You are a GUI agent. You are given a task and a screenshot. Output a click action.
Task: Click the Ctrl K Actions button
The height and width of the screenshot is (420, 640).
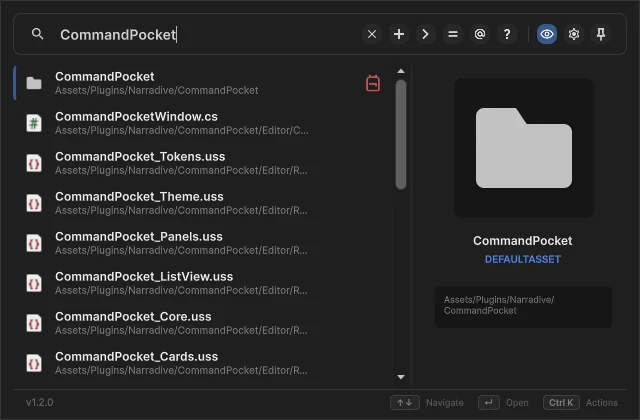(x=561, y=403)
